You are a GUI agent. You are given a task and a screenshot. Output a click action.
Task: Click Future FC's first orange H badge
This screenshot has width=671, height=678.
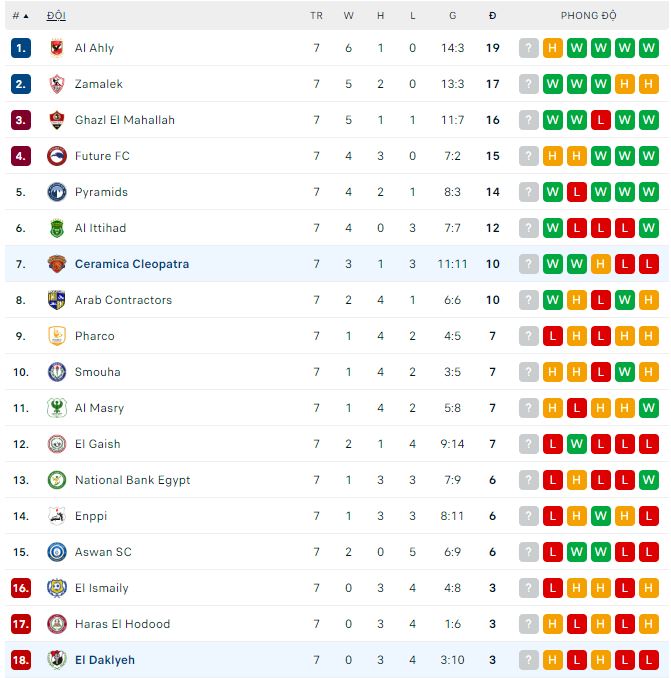tap(553, 156)
